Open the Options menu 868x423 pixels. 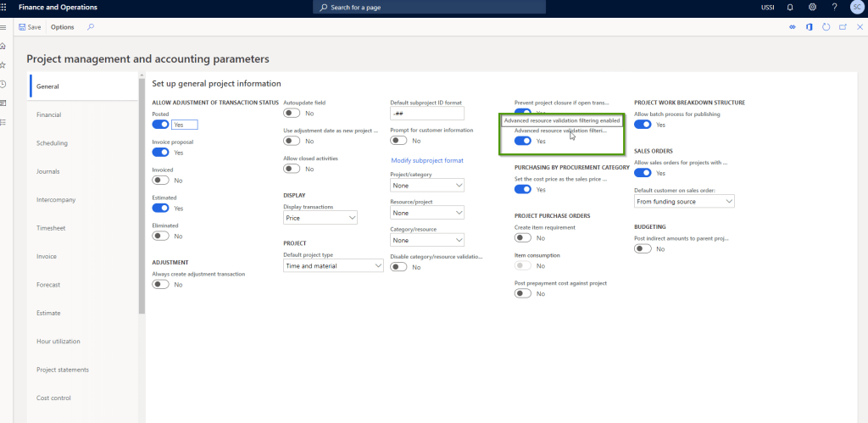[x=62, y=27]
